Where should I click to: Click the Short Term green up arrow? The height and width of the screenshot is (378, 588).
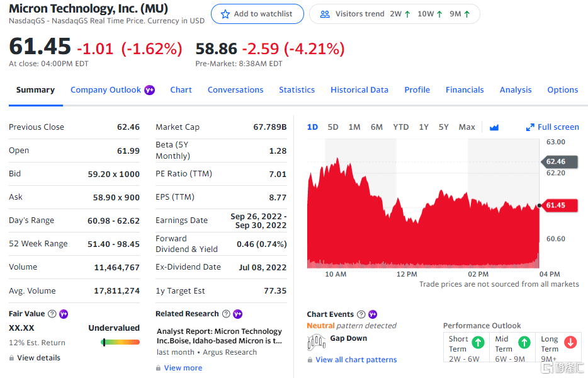coord(478,342)
